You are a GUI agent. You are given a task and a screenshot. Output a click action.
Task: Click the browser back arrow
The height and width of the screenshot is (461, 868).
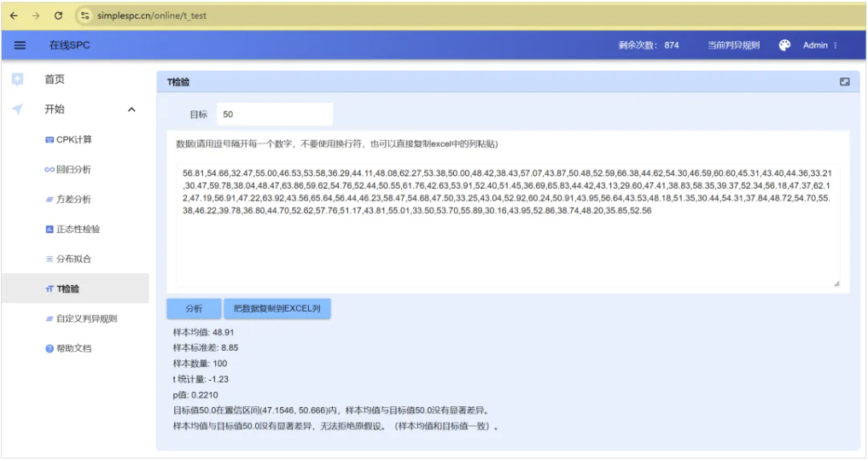[14, 15]
